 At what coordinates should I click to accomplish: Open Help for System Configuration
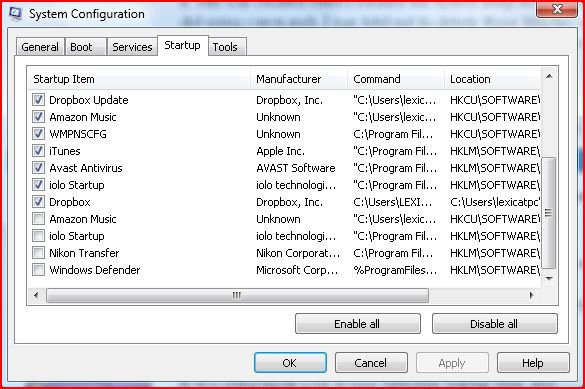click(x=533, y=363)
